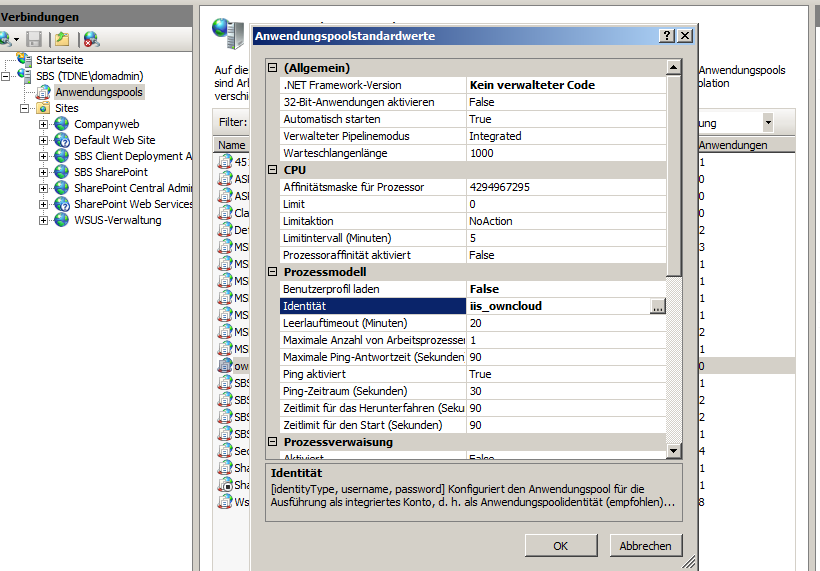The image size is (820, 571).
Task: Click the WSUS-Verwaltung site icon
Action: (62, 220)
